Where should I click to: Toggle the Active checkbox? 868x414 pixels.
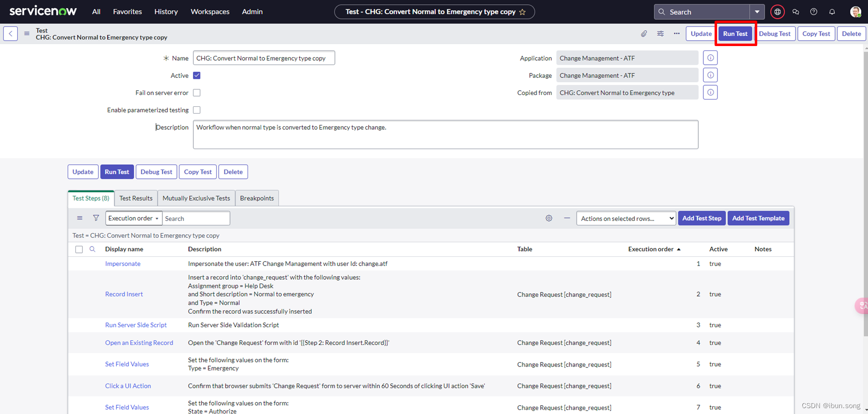[x=197, y=75]
